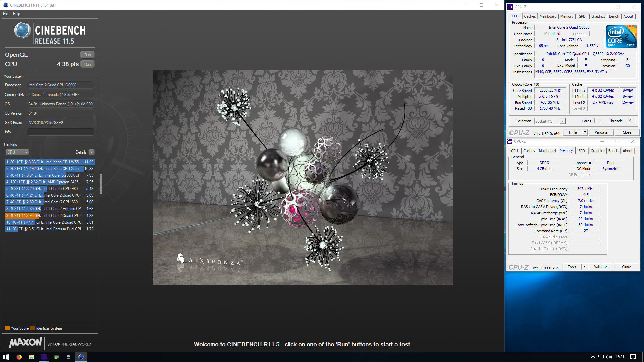The height and width of the screenshot is (362, 644).
Task: Click Close button in upper CPU-Z window
Action: (x=627, y=133)
